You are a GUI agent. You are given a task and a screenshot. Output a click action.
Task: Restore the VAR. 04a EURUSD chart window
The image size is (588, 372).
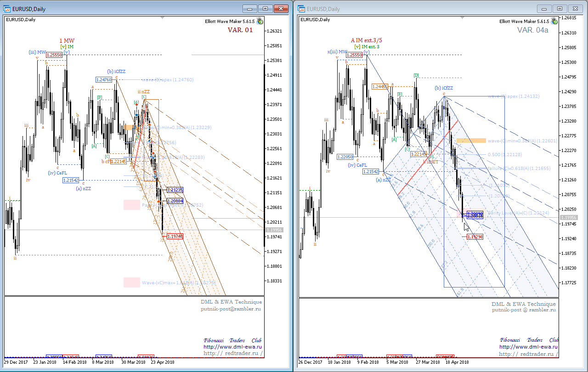[x=560, y=9]
